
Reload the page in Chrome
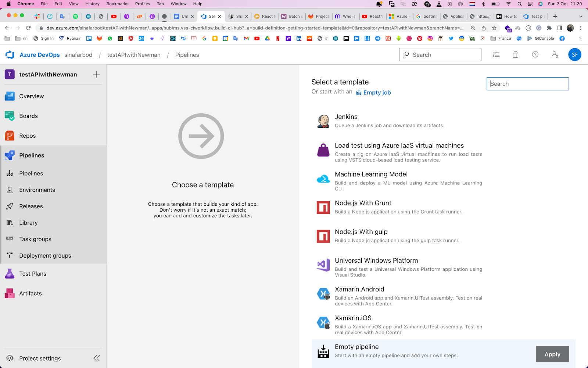[x=28, y=28]
